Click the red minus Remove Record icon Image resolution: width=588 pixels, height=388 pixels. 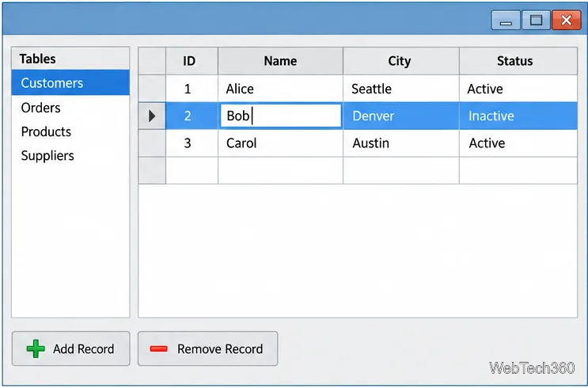158,349
